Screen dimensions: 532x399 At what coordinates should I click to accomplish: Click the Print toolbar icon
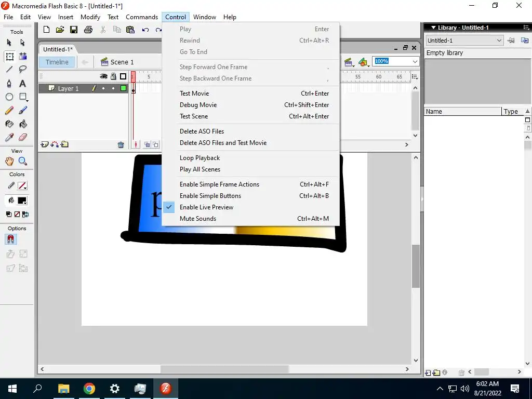tap(88, 30)
